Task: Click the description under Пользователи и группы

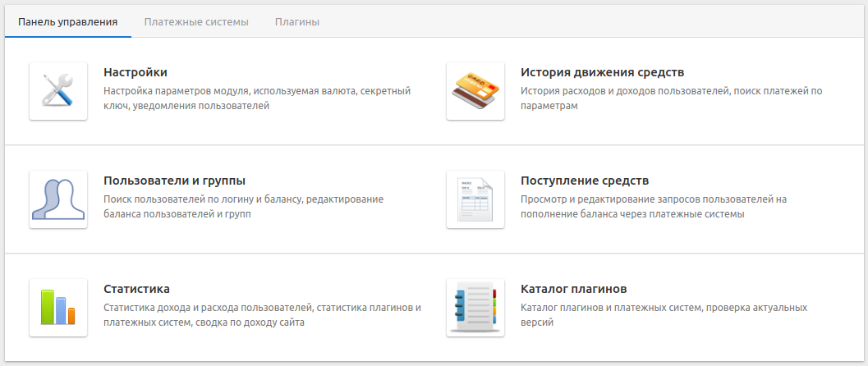Action: pyautogui.click(x=243, y=207)
